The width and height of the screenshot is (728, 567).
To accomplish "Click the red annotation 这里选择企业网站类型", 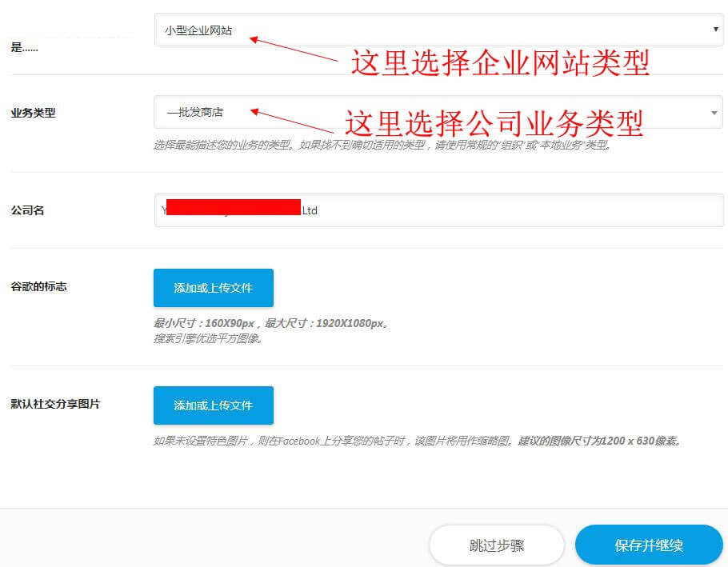I will [500, 63].
